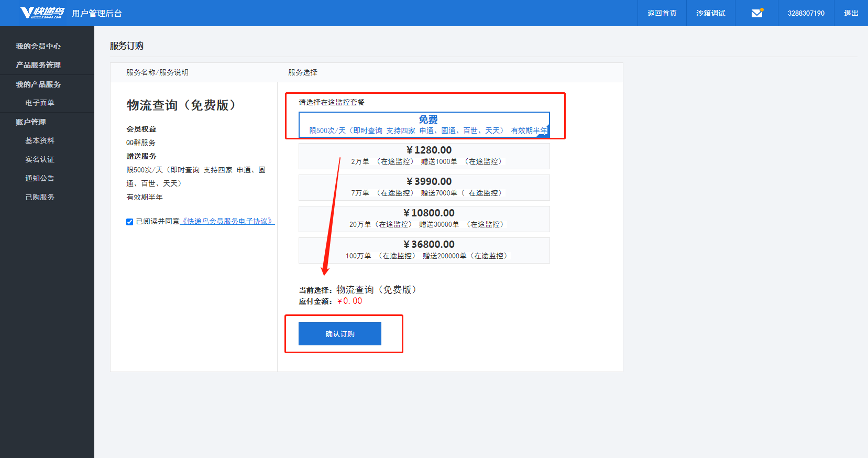868x458 pixels.
Task: Click the 赠送服务 heading
Action: click(141, 156)
